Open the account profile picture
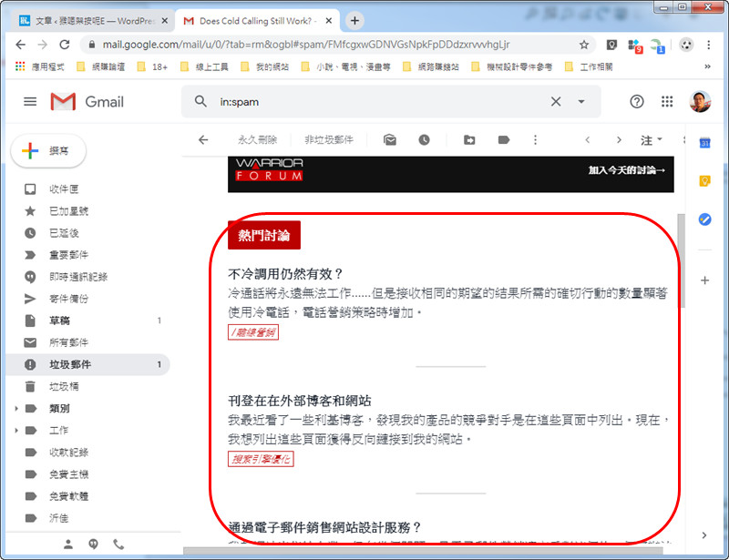Screen dimensions: 729x560 700,101
